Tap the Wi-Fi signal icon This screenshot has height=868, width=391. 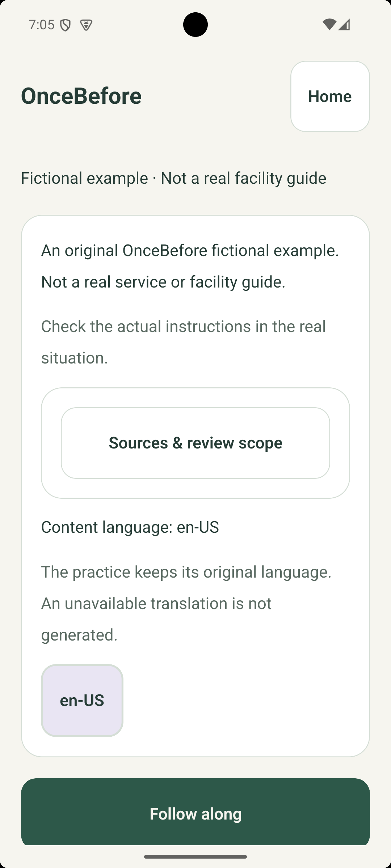329,25
